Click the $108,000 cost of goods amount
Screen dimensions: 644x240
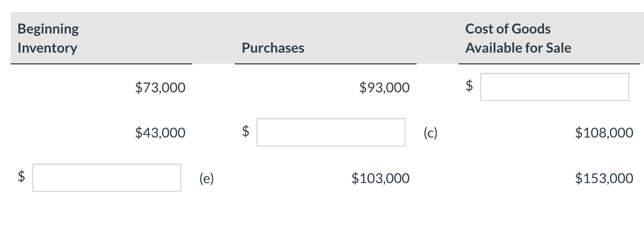[604, 133]
